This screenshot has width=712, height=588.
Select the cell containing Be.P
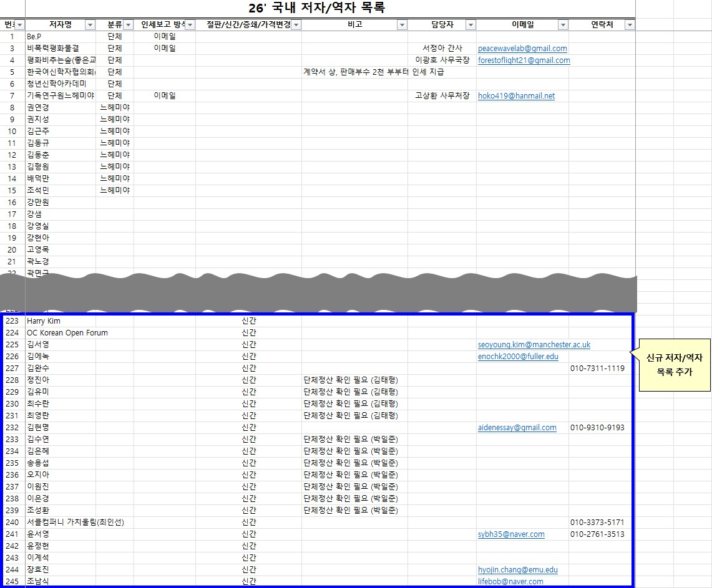[61, 37]
